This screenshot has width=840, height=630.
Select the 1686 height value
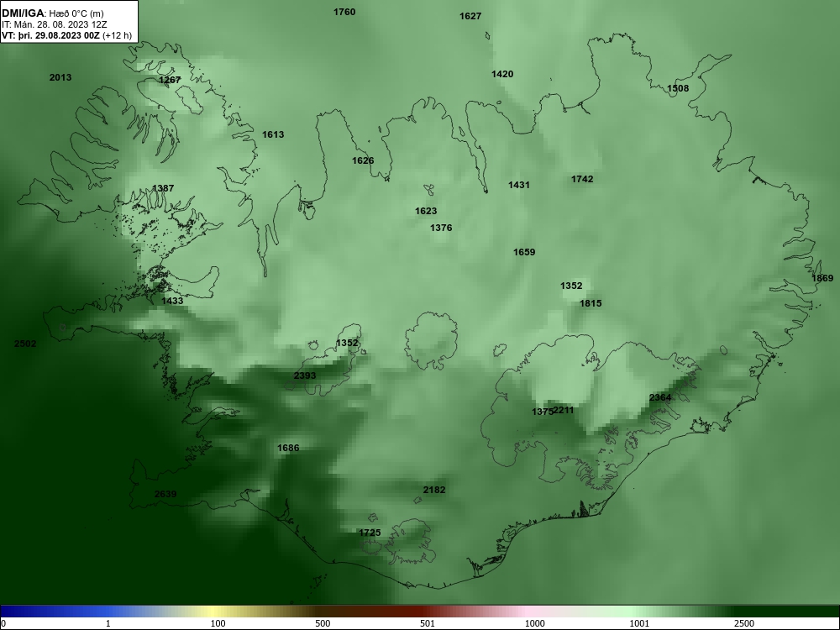pos(288,448)
